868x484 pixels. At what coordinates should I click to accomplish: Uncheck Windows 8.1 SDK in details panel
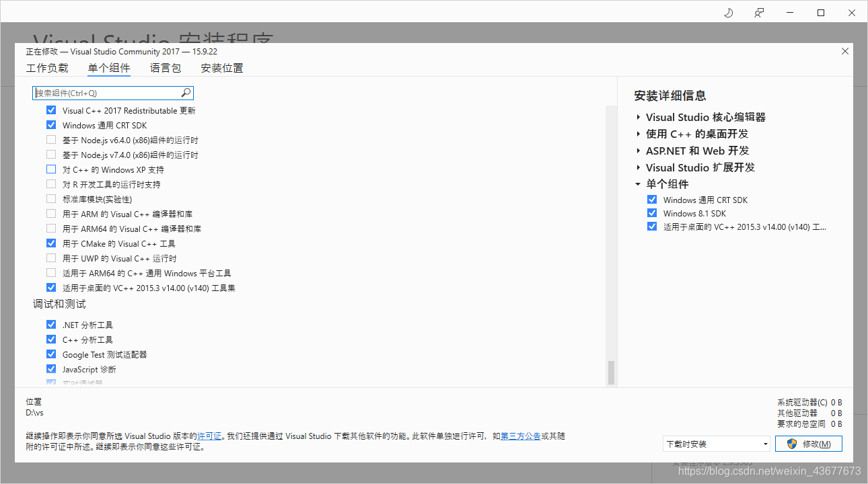point(651,213)
